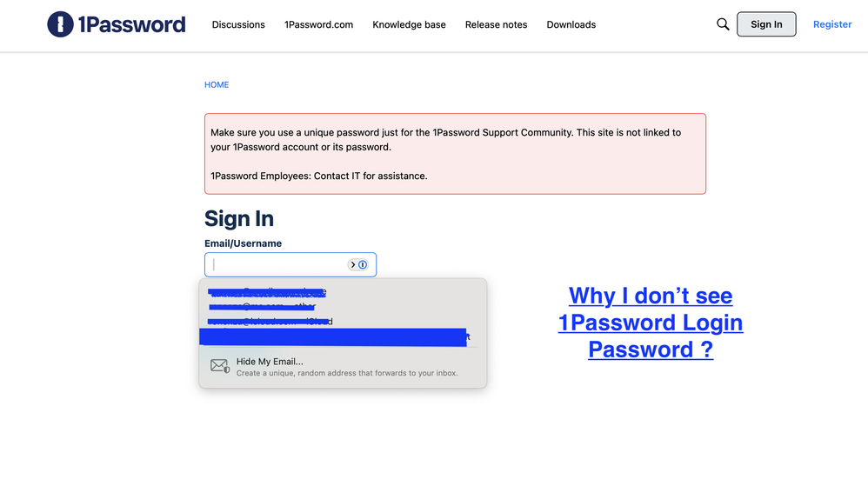
Task: Follow the HOME breadcrumb link
Action: point(217,84)
